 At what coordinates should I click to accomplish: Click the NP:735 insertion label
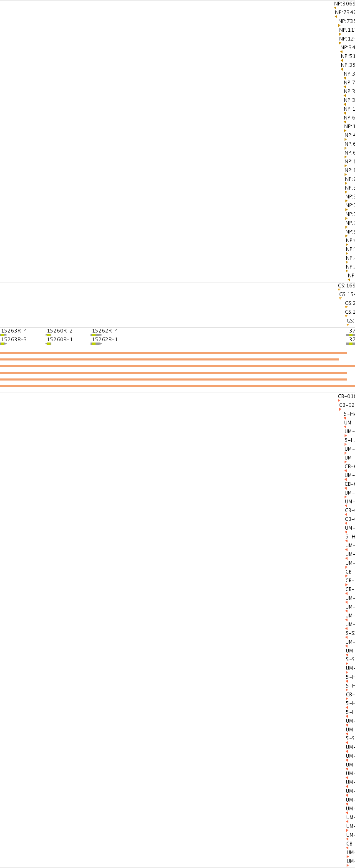[x=347, y=21]
